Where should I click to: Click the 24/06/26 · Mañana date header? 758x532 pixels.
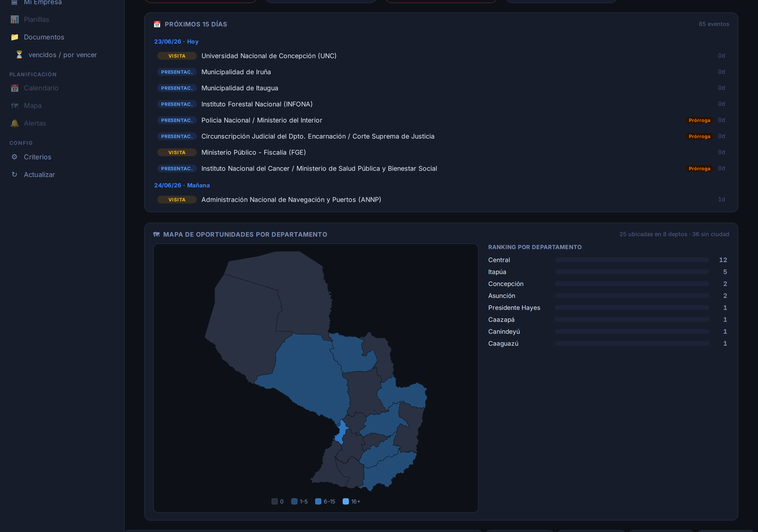coord(182,186)
